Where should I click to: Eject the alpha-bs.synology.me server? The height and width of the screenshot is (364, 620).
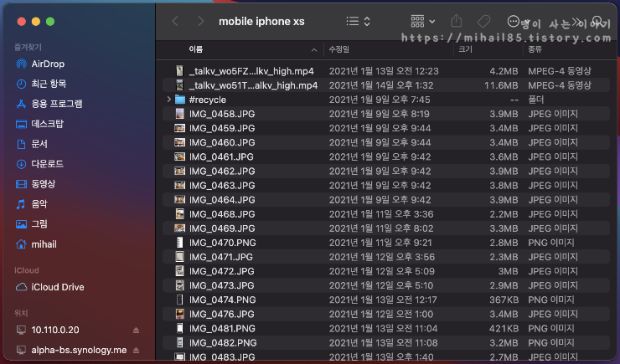[x=136, y=350]
